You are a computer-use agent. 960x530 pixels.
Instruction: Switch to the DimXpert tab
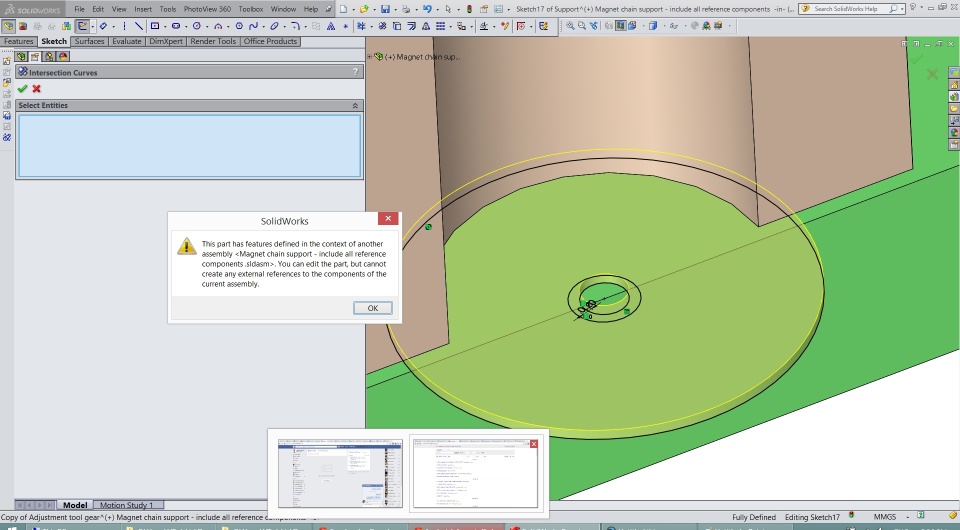[166, 42]
